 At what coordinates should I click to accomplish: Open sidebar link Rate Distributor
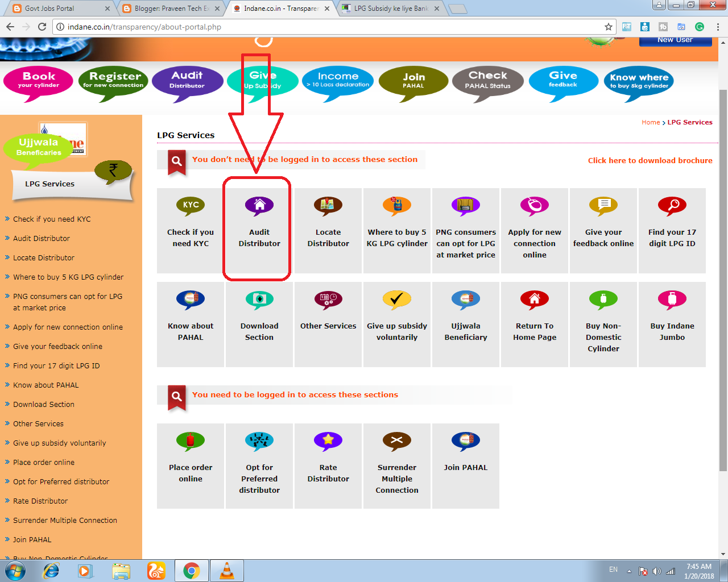(x=40, y=501)
